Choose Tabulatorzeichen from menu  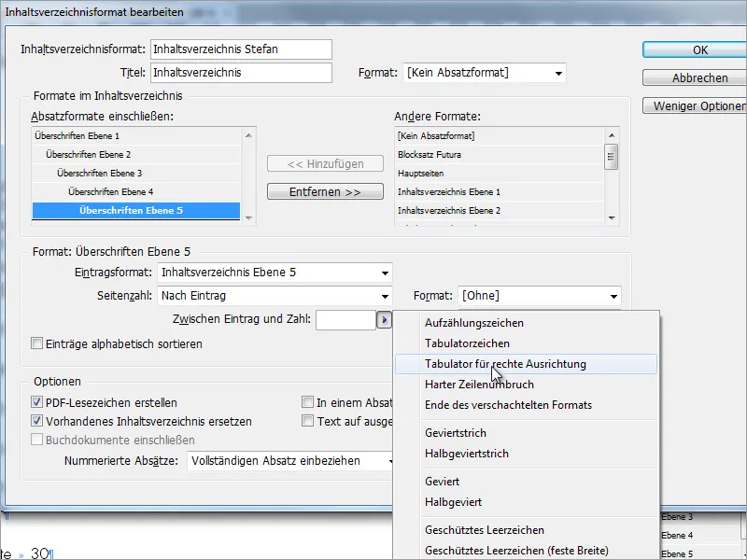click(x=526, y=343)
